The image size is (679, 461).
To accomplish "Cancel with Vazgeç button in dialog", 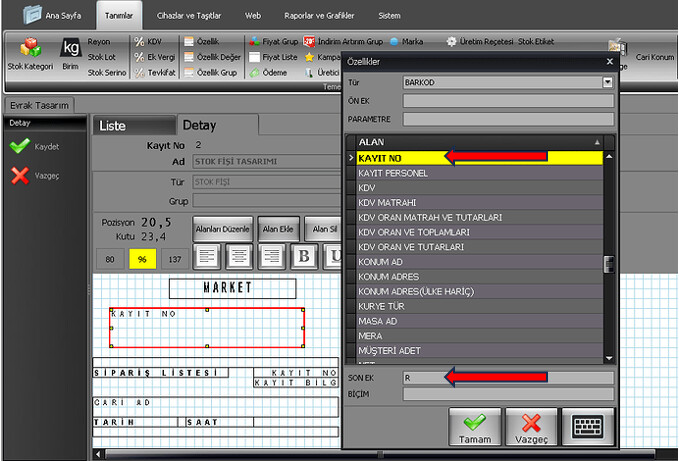I will click(531, 427).
